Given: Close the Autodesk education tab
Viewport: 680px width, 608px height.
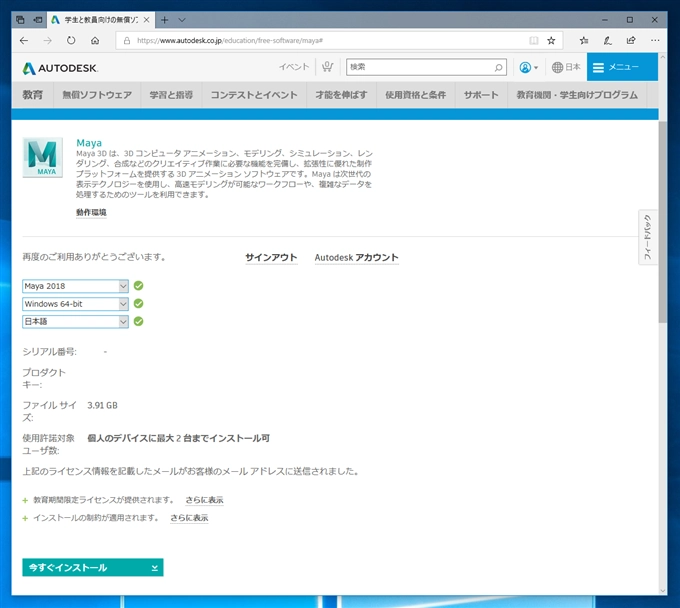Looking at the screenshot, I should point(147,20).
